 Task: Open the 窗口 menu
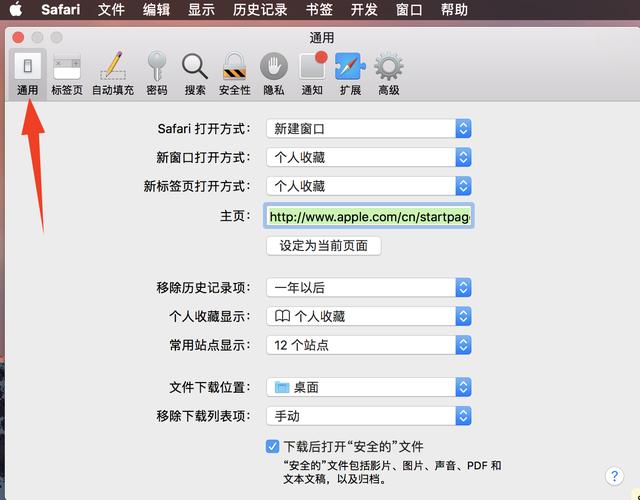click(409, 9)
